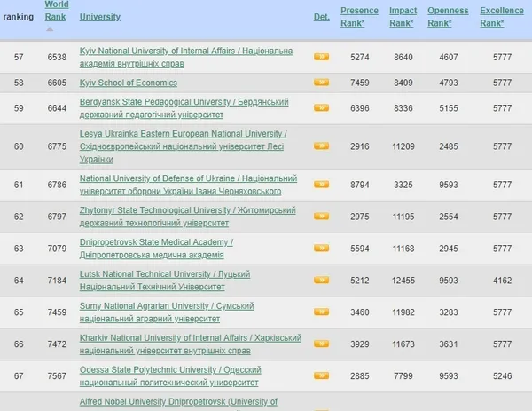Sort by Openness Rank column header
This screenshot has height=411, width=532.
tap(448, 17)
